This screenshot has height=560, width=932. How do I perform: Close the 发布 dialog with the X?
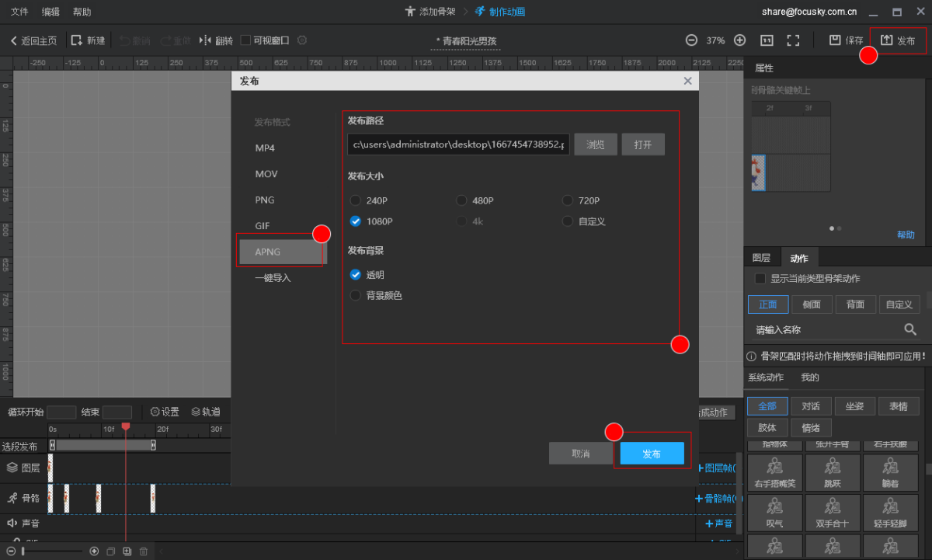tap(687, 81)
